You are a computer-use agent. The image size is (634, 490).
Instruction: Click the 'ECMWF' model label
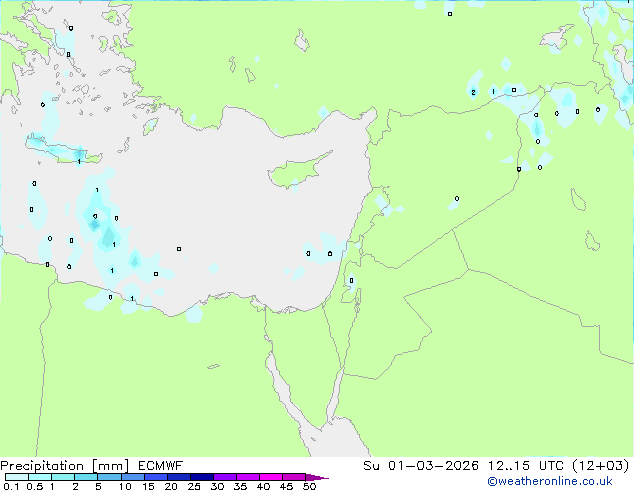[x=161, y=466]
